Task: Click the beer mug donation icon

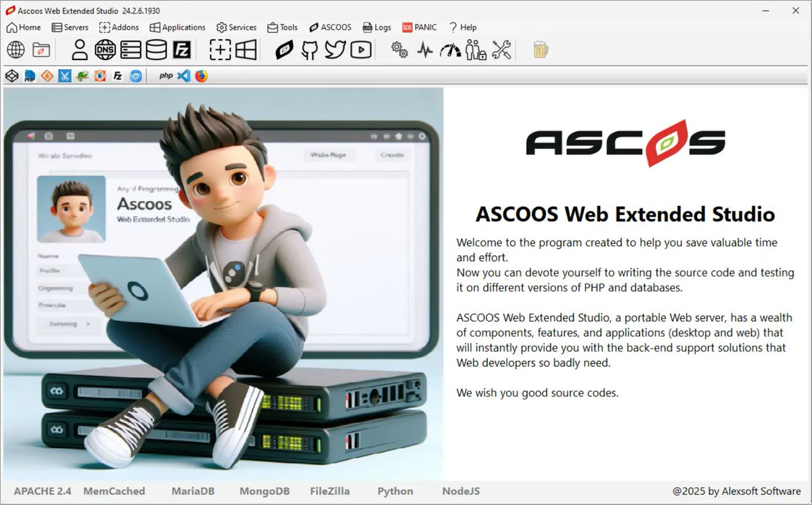Action: coord(539,49)
